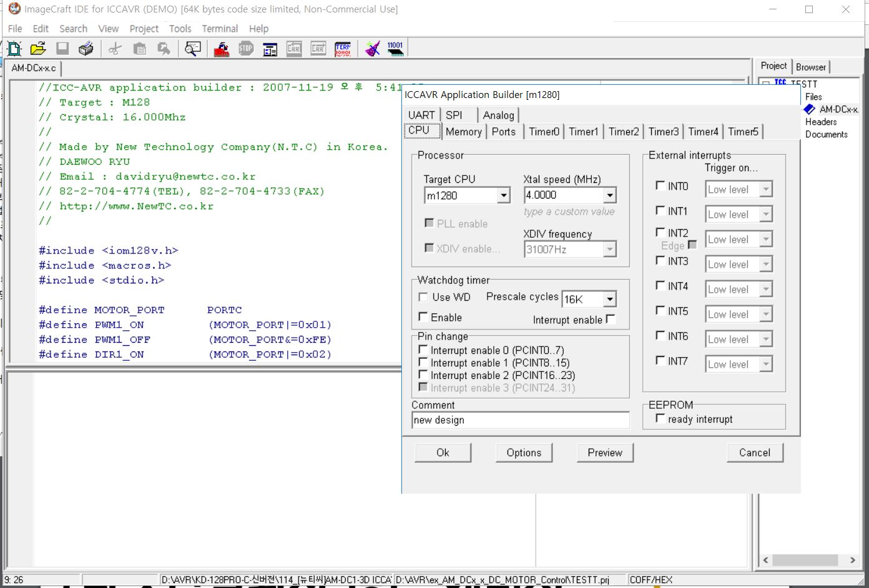Screen dimensions: 869x588
Task: Launch the Application Builder wizard icon
Action: click(373, 49)
